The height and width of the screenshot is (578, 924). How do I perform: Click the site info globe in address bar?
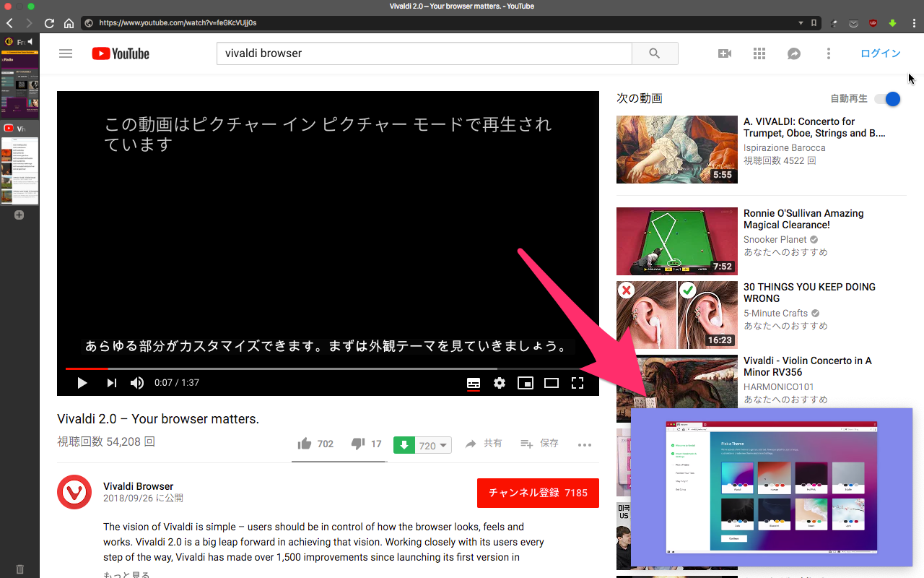89,23
